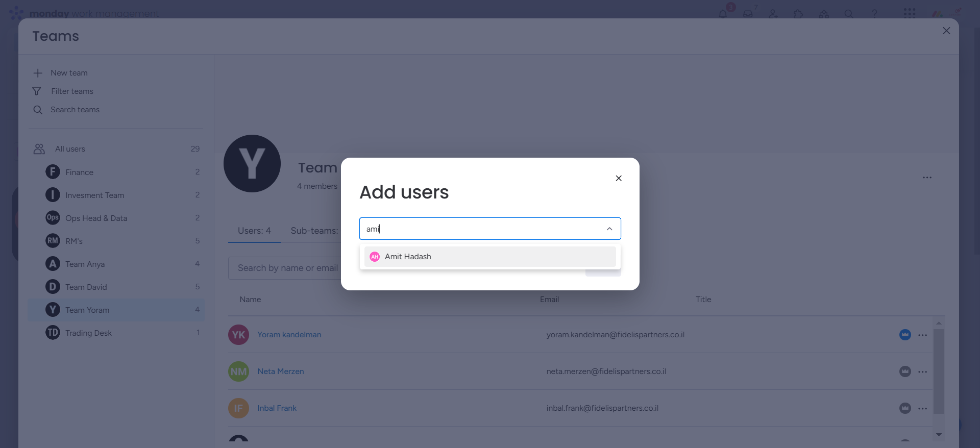Click the notifications bell icon

(x=723, y=14)
